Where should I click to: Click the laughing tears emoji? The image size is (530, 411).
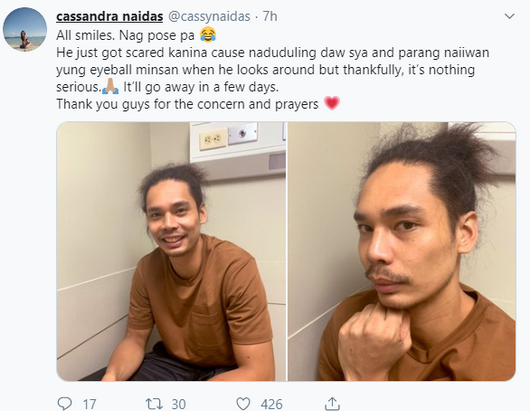tap(208, 34)
